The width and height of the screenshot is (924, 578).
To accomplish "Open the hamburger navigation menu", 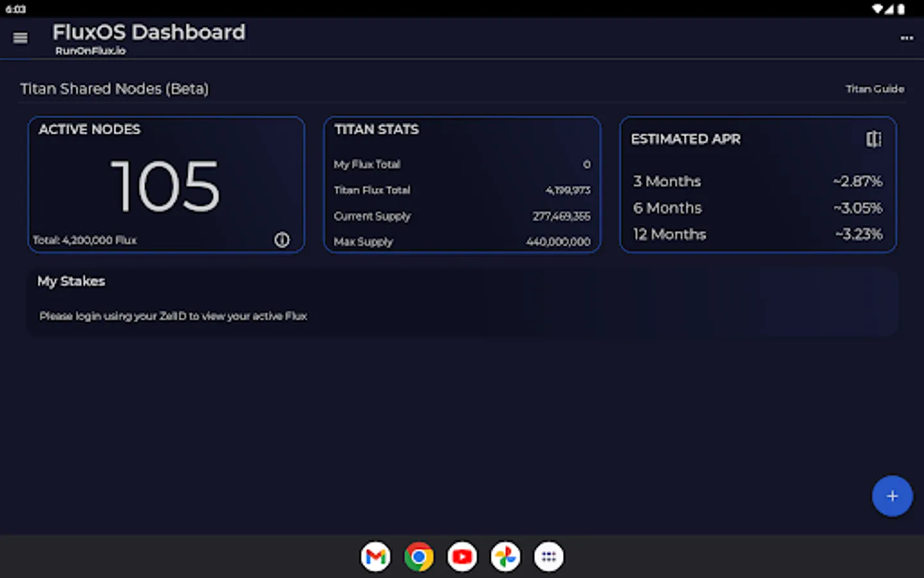I will click(21, 38).
